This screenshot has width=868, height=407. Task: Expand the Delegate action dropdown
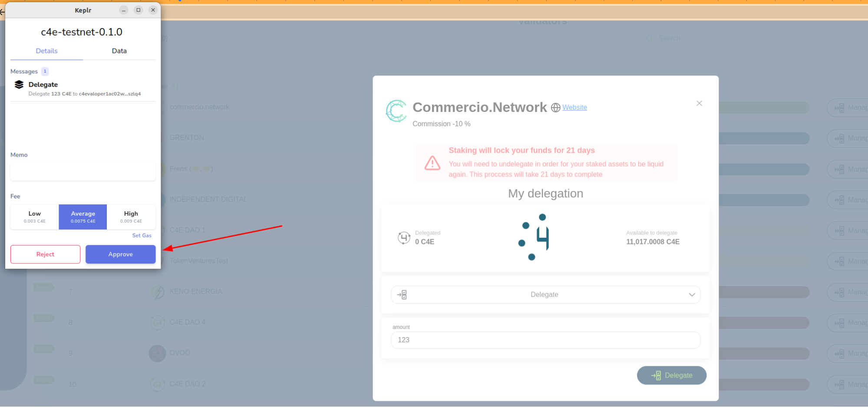(545, 295)
